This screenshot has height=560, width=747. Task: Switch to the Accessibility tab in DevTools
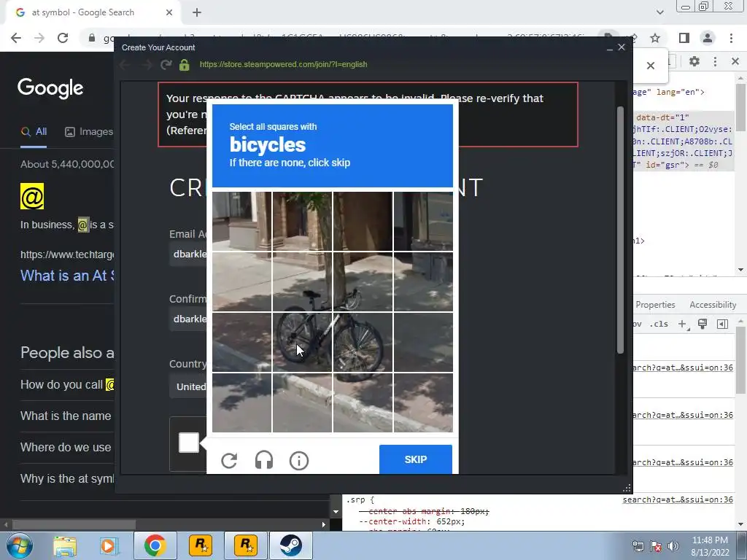click(x=713, y=305)
